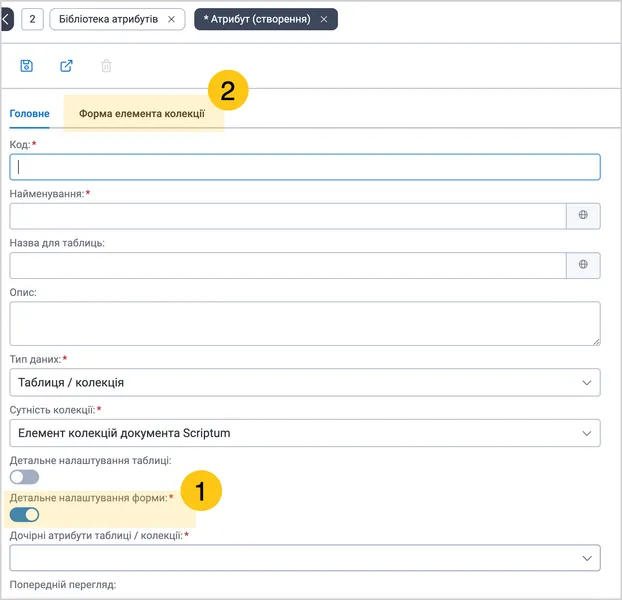The image size is (622, 600).
Task: Close the Атрибут (створення) tab
Action: click(324, 19)
